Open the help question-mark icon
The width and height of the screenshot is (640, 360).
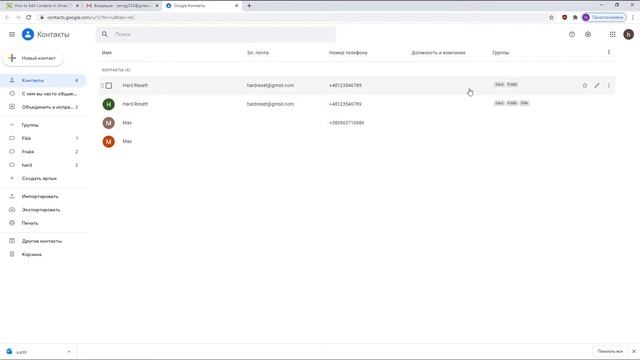[x=572, y=35]
